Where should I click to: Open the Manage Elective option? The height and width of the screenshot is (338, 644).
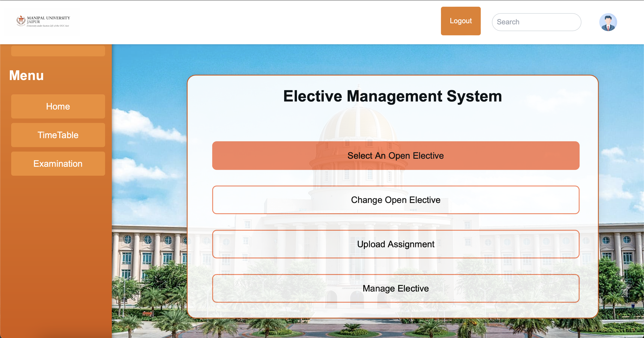point(396,288)
